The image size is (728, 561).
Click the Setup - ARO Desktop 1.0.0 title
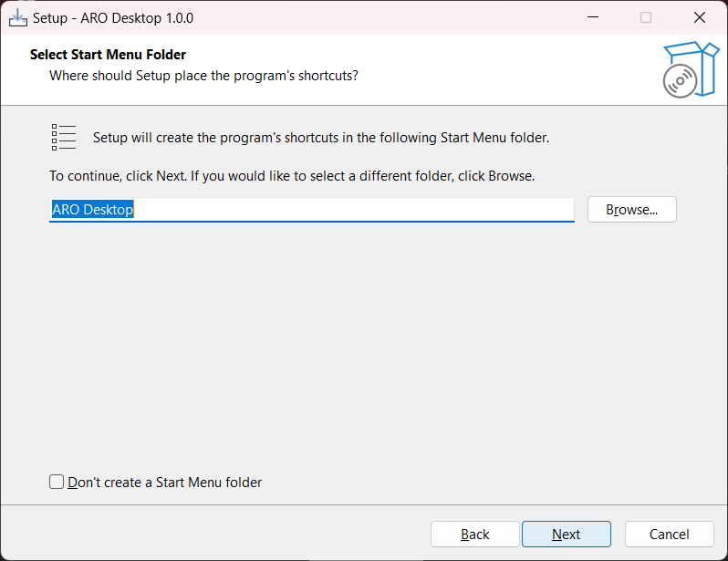click(113, 18)
